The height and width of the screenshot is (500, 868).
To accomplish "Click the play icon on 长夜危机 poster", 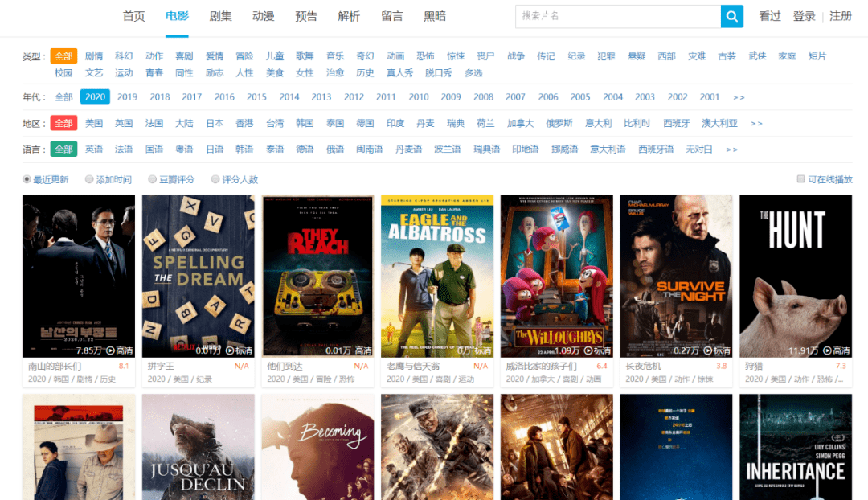I will 707,350.
